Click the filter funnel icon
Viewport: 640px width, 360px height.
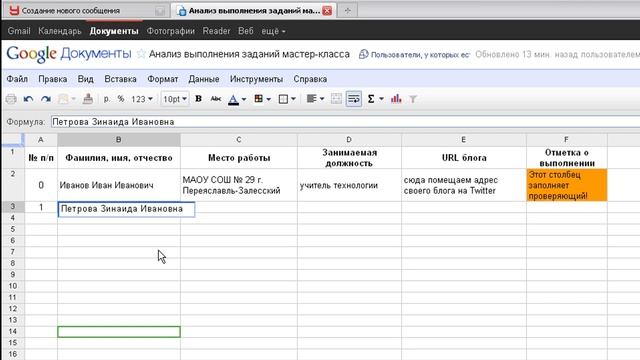point(413,99)
